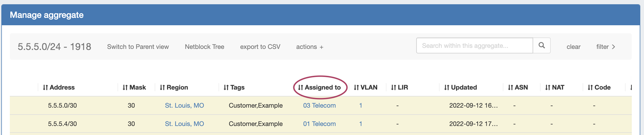This screenshot has height=135, width=644.
Task: Sort table by Address column
Action: [59, 87]
